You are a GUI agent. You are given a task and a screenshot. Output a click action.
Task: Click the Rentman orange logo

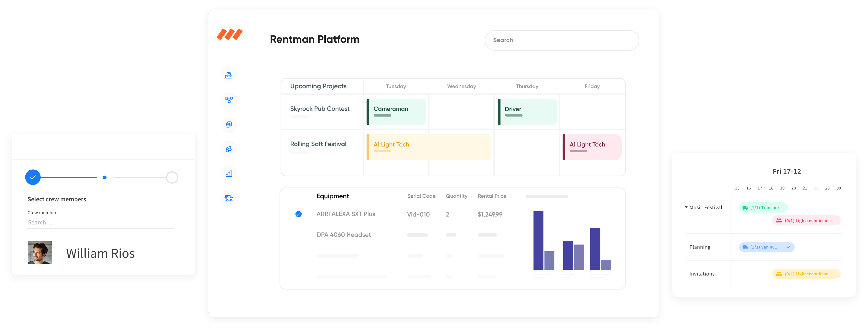(230, 34)
